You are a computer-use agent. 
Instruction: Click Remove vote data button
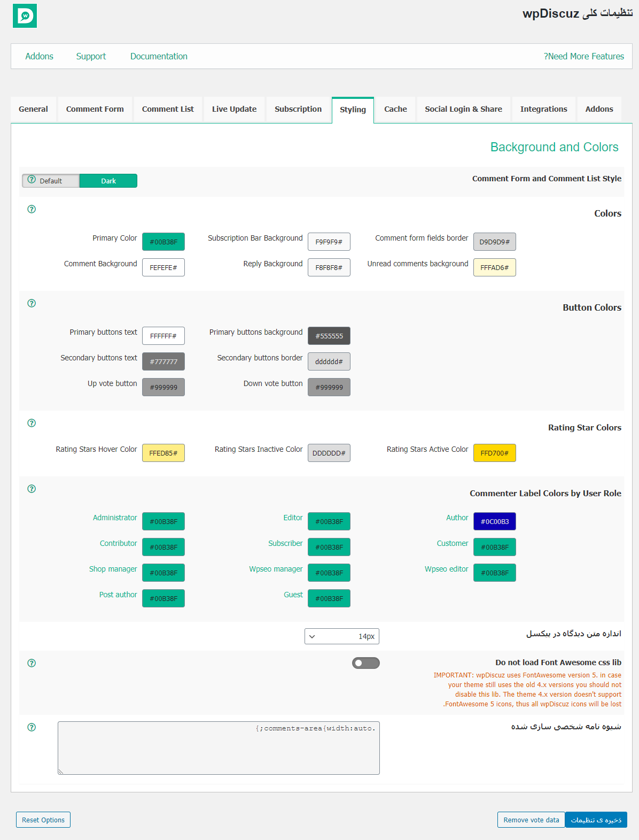[531, 820]
